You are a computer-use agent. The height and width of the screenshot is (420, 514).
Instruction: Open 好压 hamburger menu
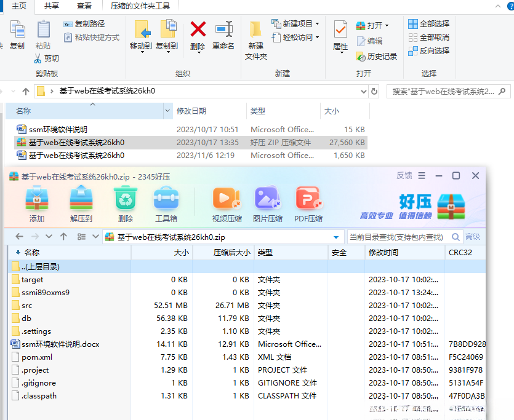[422, 176]
